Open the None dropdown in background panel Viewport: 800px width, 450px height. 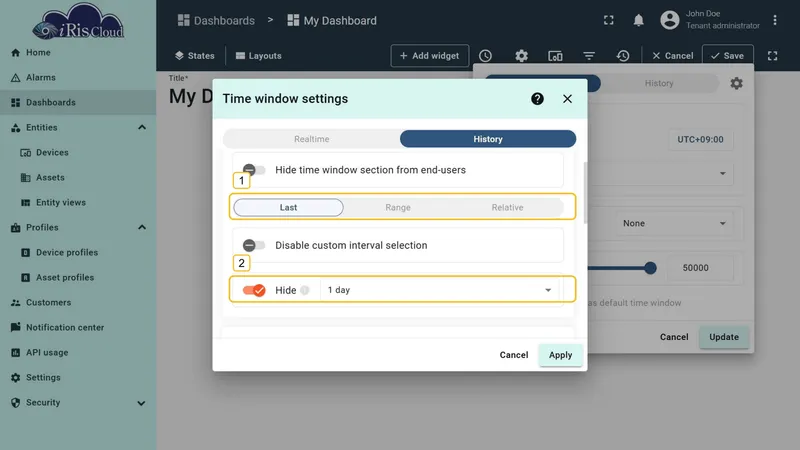point(673,223)
